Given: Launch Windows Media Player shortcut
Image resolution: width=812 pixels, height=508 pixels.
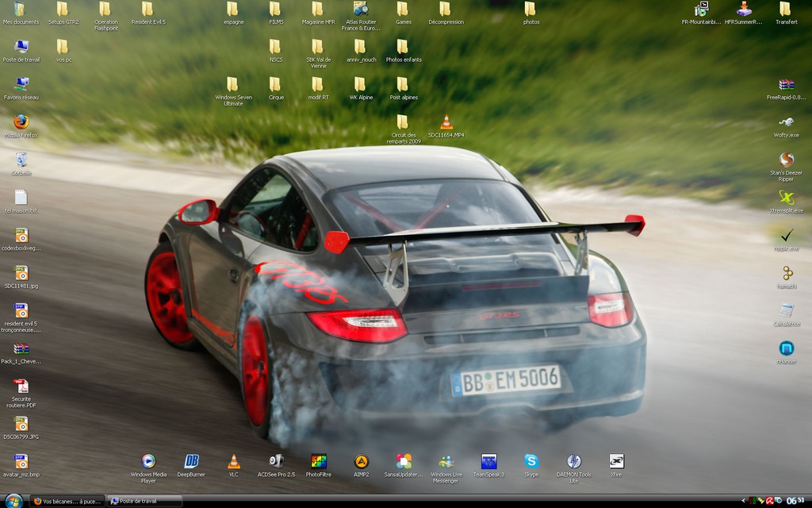Looking at the screenshot, I should pos(148,461).
